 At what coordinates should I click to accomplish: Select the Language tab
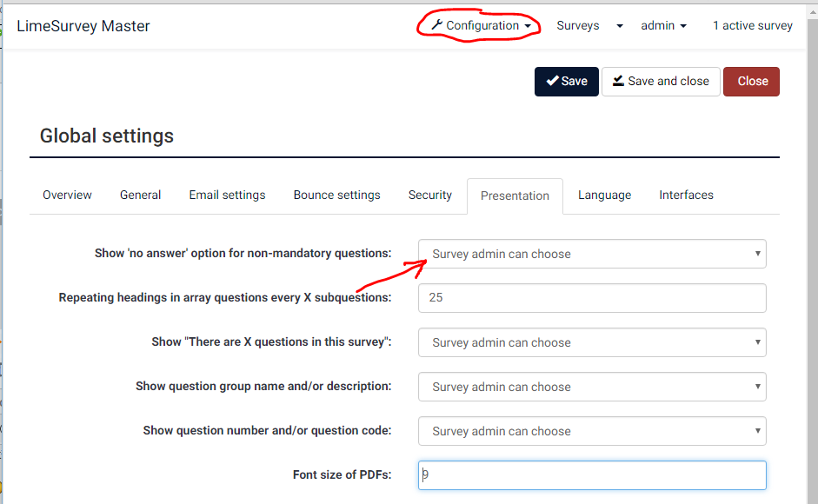pos(604,196)
